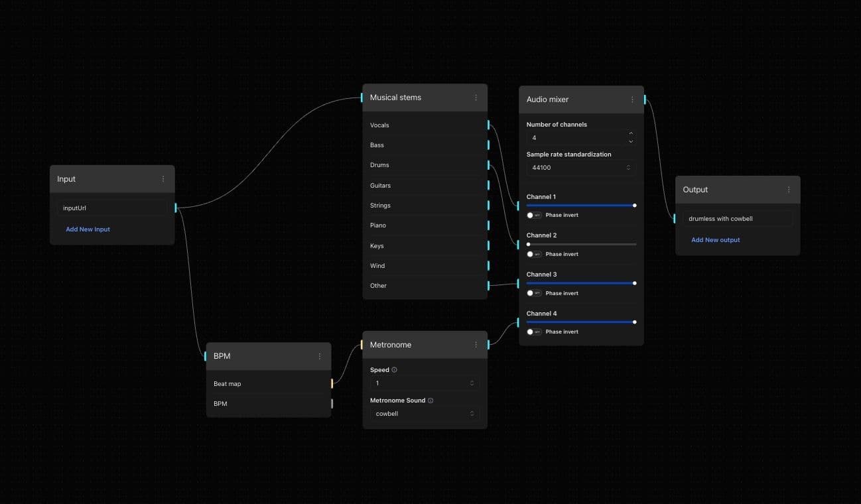Click the Channel 2 volume slider track
Screen dimensions: 861x504
[581, 244]
